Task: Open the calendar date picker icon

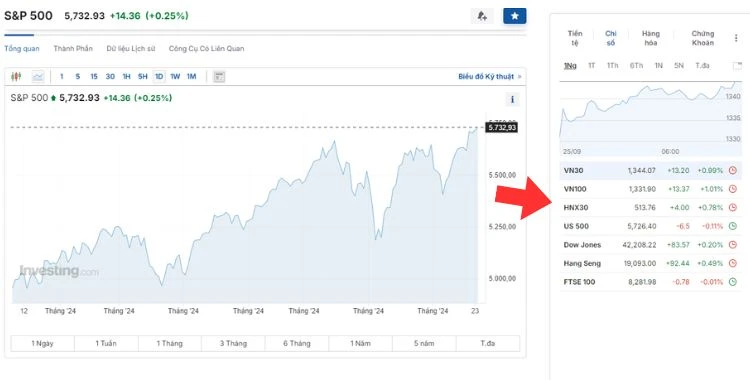Action: point(219,77)
